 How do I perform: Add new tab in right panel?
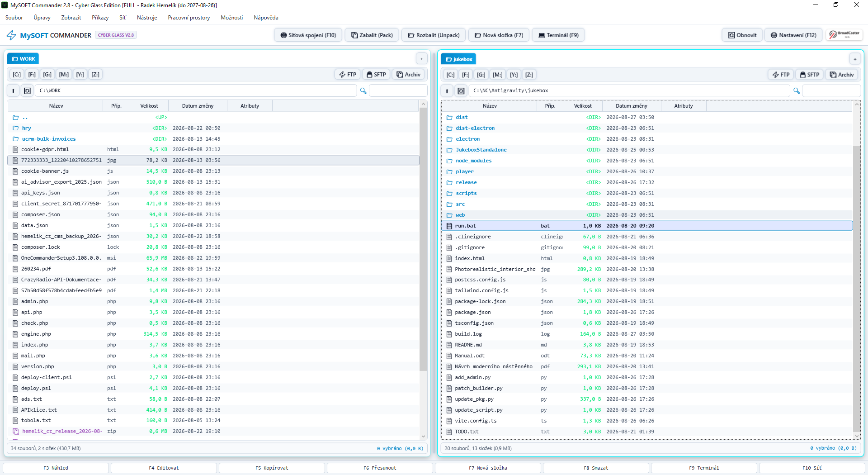tap(855, 59)
